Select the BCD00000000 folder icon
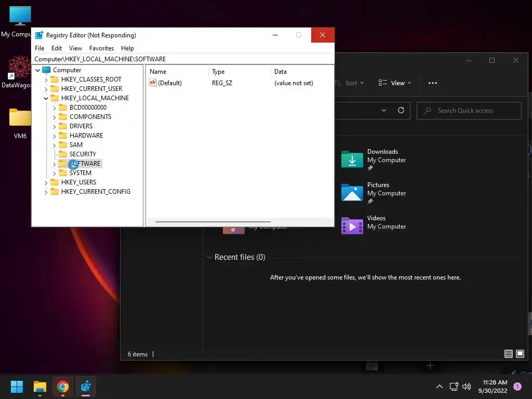This screenshot has height=399, width=532. pos(63,107)
